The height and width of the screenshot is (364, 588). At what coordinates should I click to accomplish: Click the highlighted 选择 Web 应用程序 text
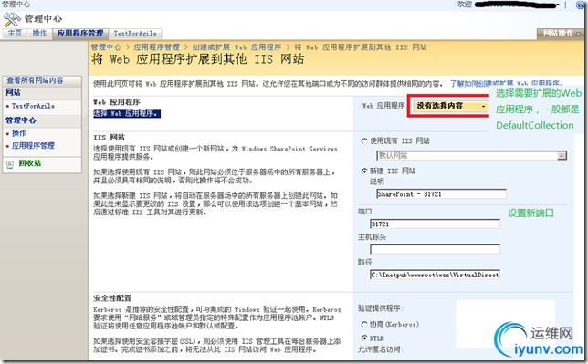pos(127,113)
